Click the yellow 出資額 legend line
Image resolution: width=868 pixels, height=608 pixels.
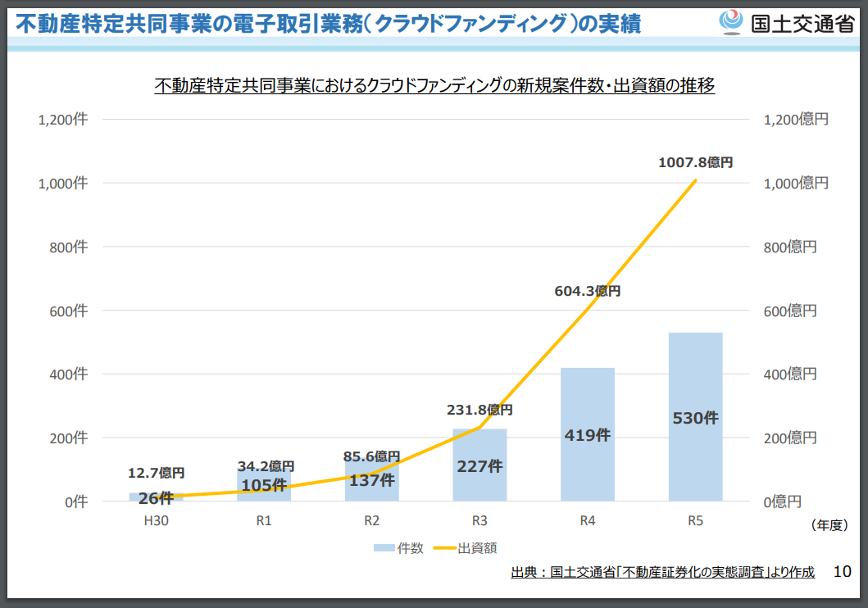(x=443, y=548)
